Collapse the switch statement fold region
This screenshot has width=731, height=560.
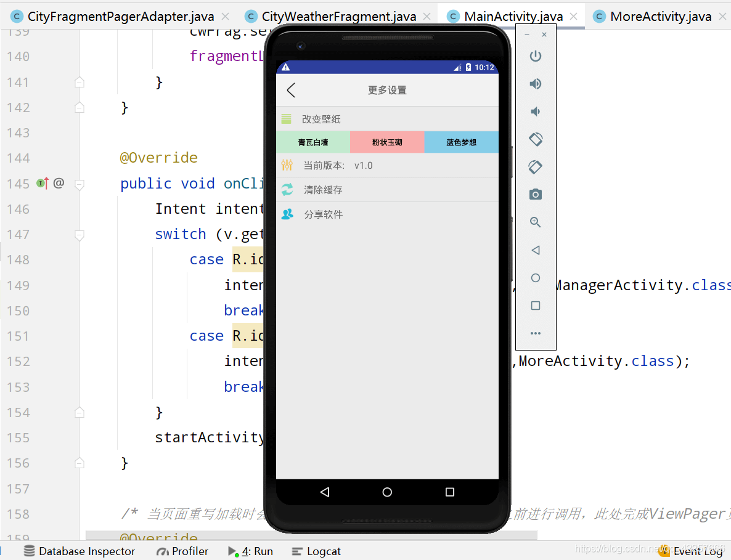click(78, 234)
